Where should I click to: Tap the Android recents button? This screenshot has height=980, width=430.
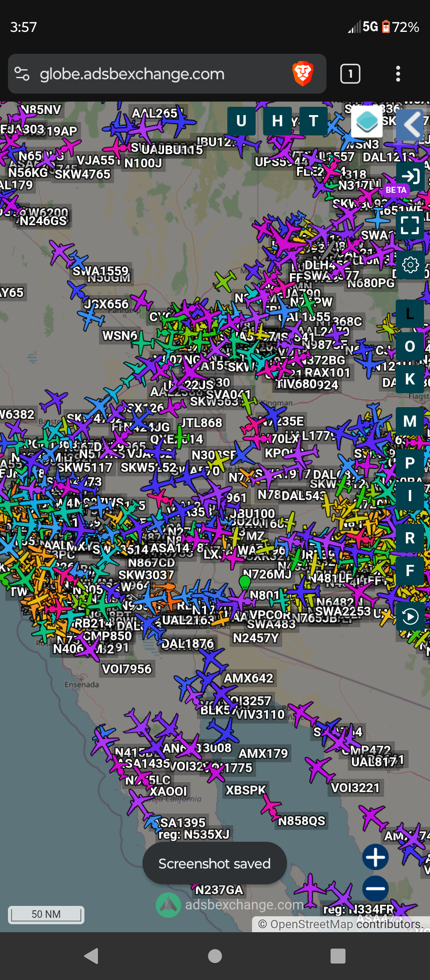click(x=338, y=956)
